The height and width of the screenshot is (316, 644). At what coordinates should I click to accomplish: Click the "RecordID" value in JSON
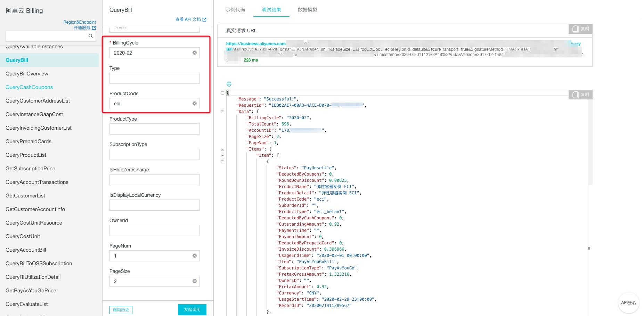329,306
